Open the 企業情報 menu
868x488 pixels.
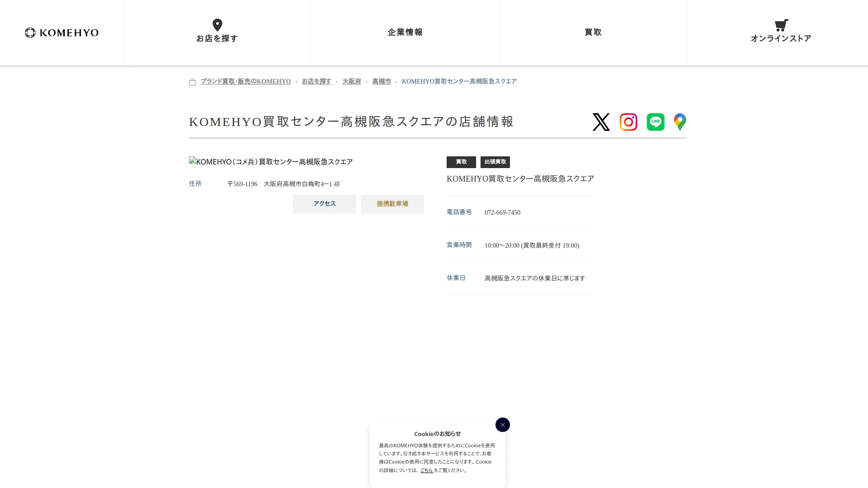405,33
